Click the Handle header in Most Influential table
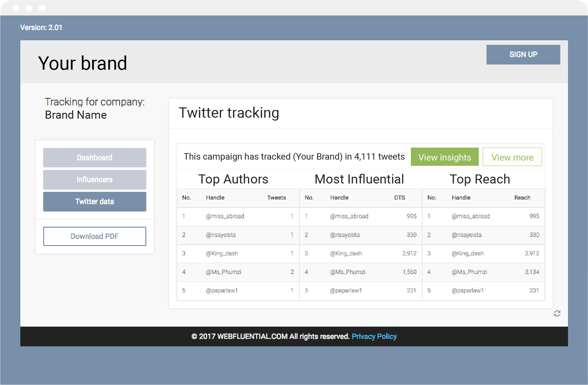 (x=339, y=198)
